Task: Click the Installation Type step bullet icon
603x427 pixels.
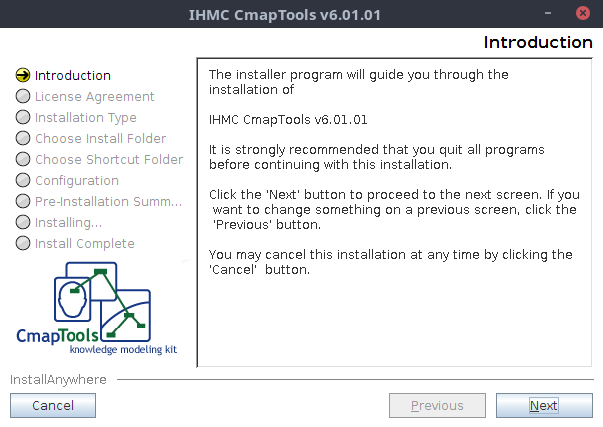Action: click(x=23, y=117)
